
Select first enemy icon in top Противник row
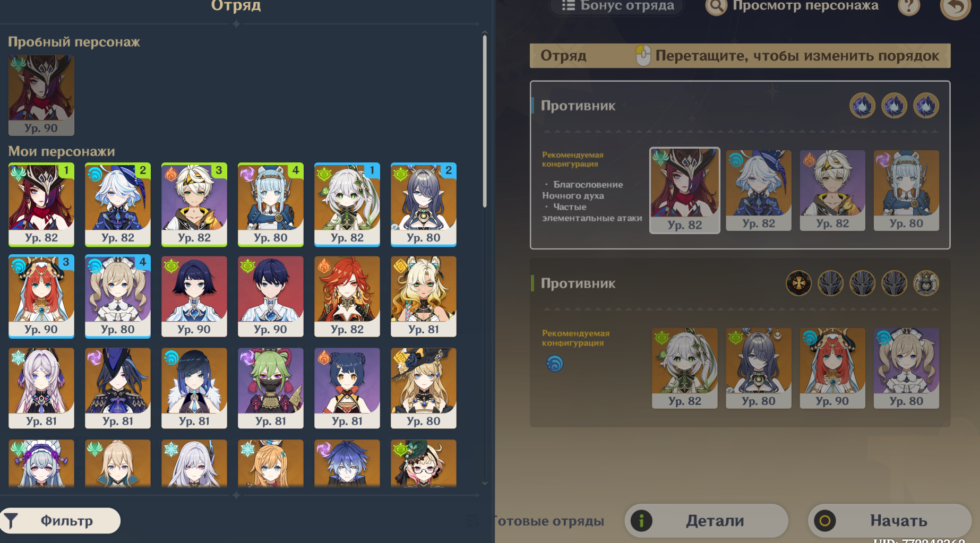(863, 106)
